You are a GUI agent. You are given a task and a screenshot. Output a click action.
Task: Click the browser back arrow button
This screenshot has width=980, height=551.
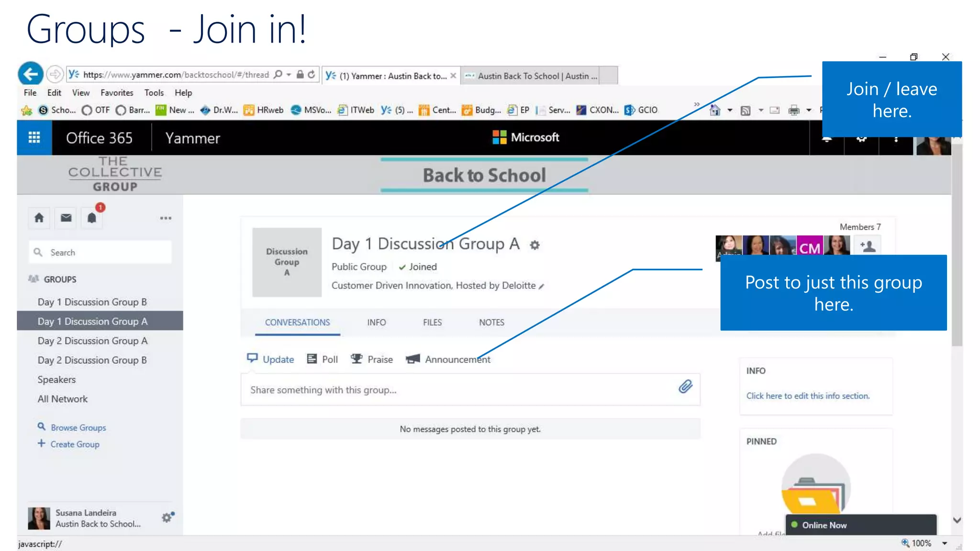click(31, 74)
